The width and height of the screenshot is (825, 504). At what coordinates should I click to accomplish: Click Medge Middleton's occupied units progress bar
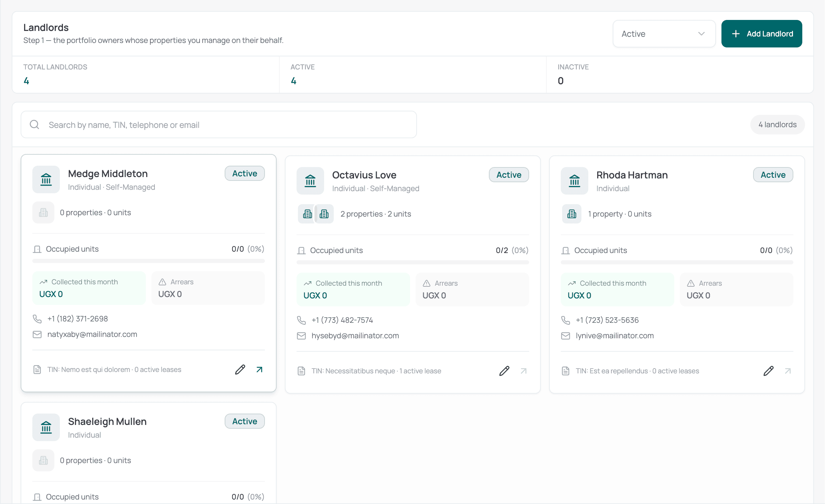click(149, 261)
